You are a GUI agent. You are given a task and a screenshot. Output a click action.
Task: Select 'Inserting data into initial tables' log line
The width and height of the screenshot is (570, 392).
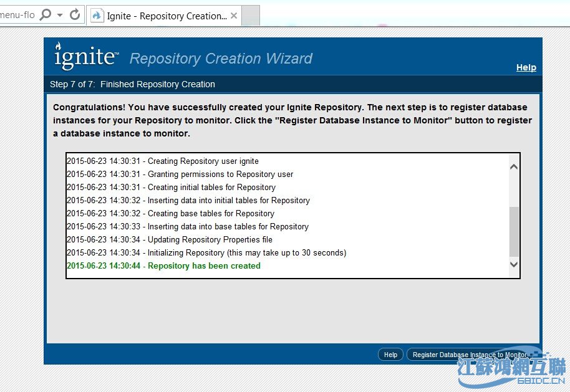[x=188, y=200]
